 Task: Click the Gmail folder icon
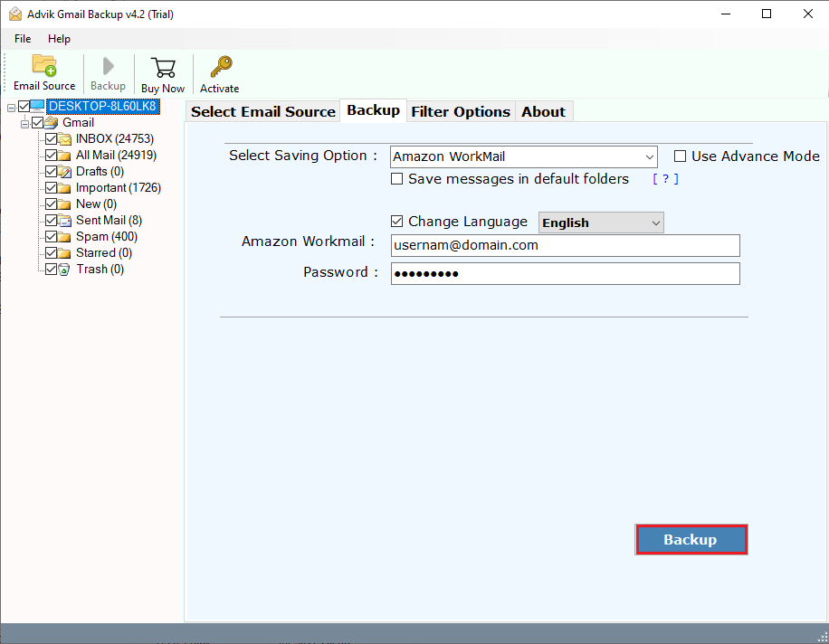click(52, 123)
